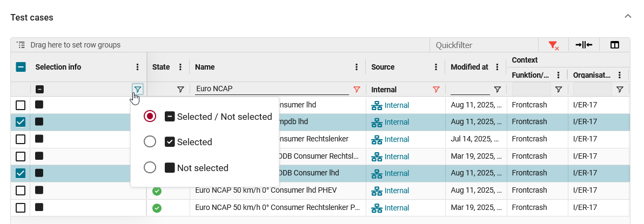The height and width of the screenshot is (224, 644).
Task: Tick checkbox of Jul 14, 2025 row
Action: pyautogui.click(x=21, y=139)
